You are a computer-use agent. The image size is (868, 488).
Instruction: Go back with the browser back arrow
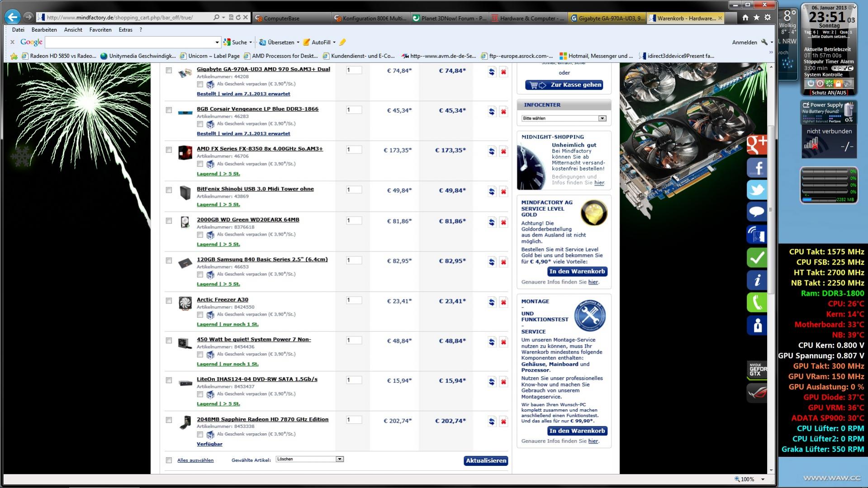[12, 17]
